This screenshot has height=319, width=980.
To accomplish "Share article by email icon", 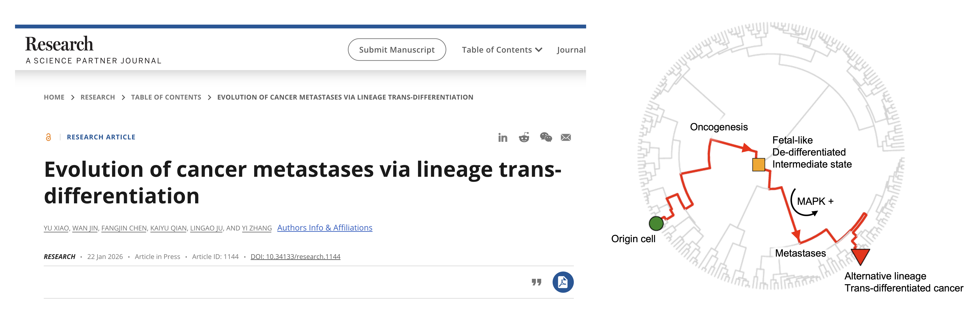I will (x=566, y=137).
